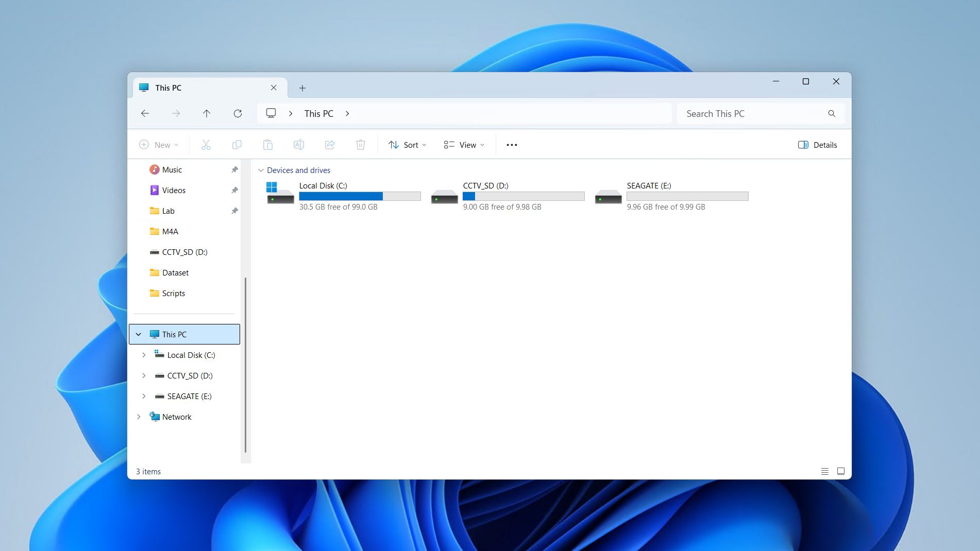Open pinned CCTV_SD (D:) above Dataset

point(184,252)
